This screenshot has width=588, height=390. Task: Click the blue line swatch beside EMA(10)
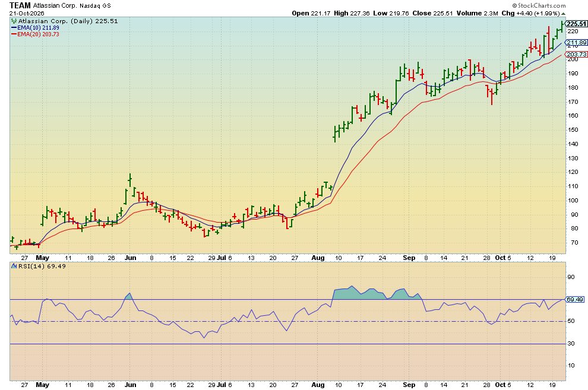(x=14, y=28)
